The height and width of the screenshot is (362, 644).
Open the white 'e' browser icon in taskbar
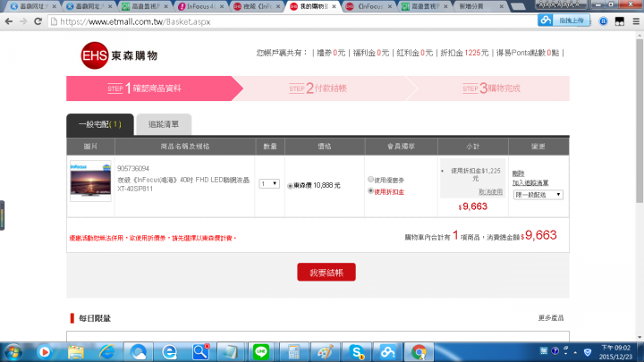(x=169, y=352)
